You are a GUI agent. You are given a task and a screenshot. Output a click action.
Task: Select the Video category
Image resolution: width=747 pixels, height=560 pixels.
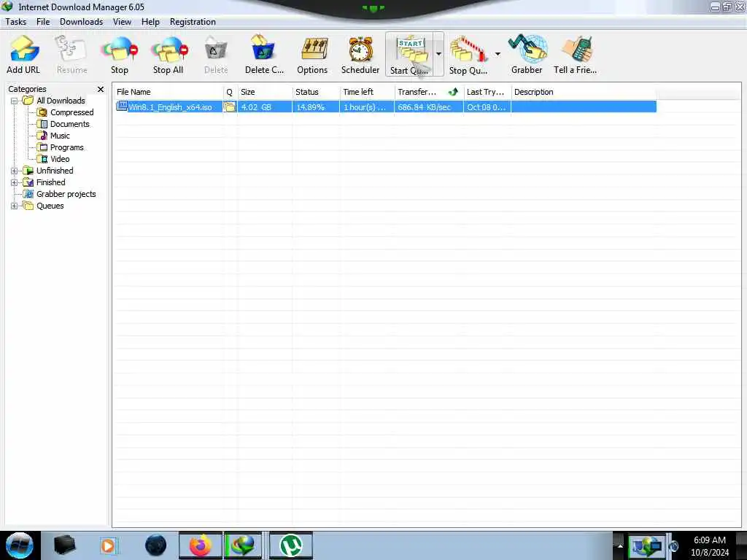click(60, 159)
